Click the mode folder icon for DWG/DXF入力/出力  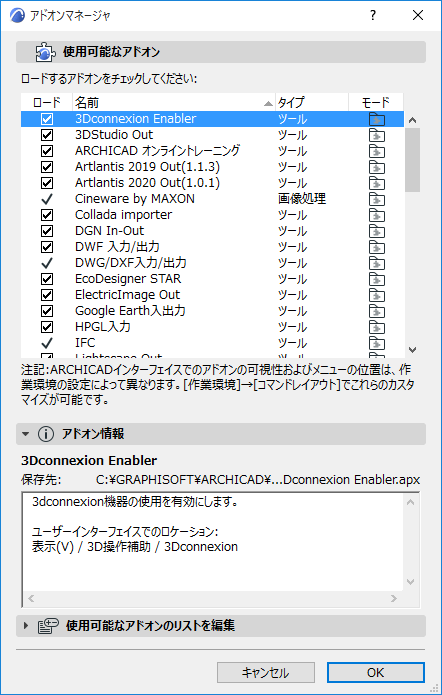click(377, 263)
